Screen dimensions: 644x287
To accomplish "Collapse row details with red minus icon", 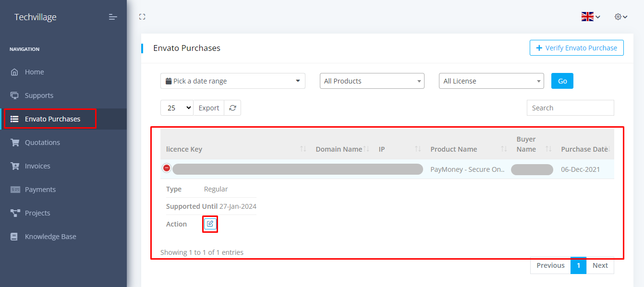I will [x=167, y=168].
